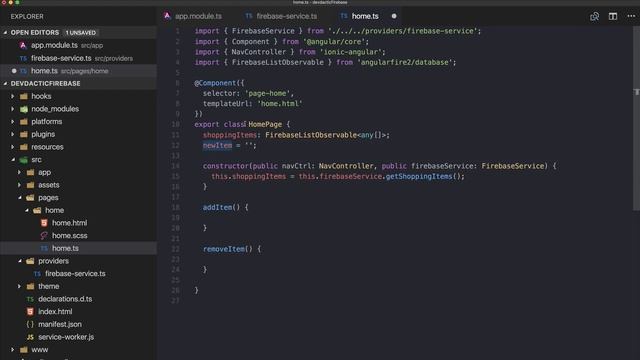Viewport: 640px width, 360px height.
Task: Select the theme folder label
Action: point(49,286)
